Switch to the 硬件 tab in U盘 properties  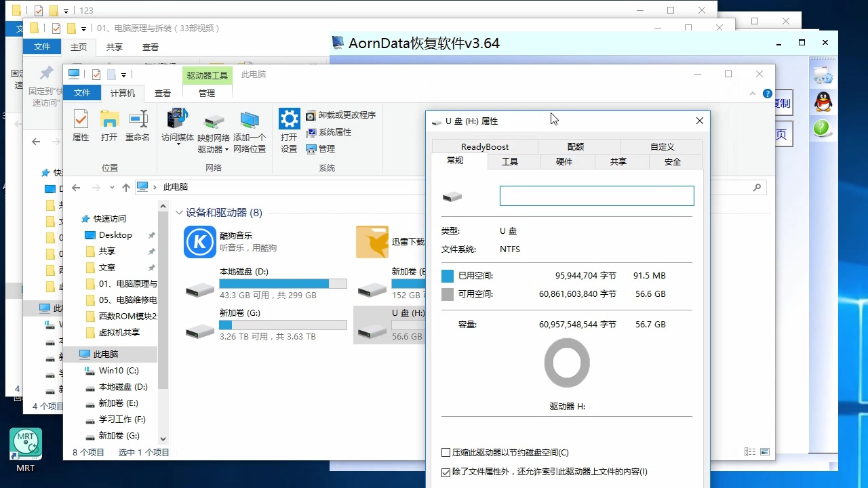click(x=564, y=161)
